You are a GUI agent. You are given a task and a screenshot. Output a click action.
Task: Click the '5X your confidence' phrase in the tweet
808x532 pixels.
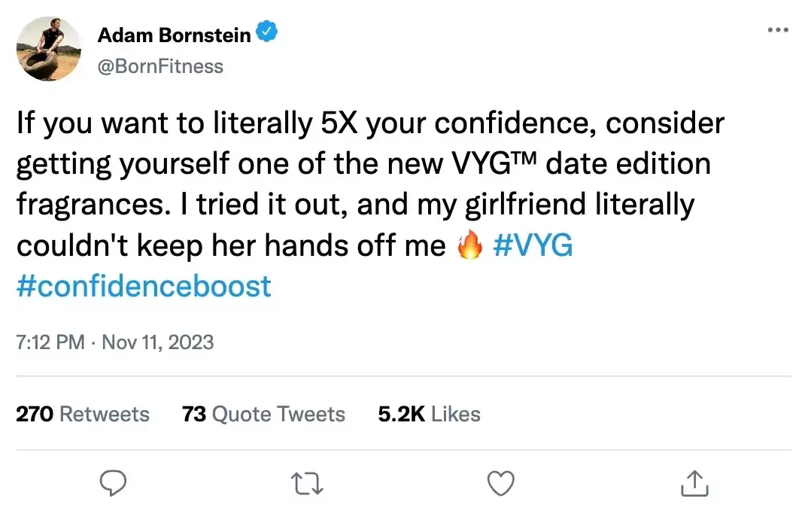(458, 123)
